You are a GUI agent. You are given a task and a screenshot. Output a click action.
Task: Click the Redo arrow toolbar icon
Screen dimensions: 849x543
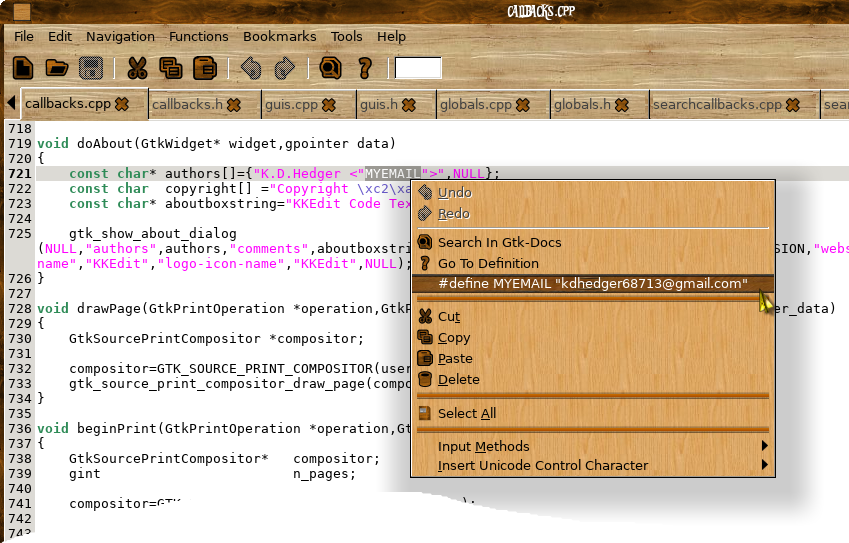285,68
